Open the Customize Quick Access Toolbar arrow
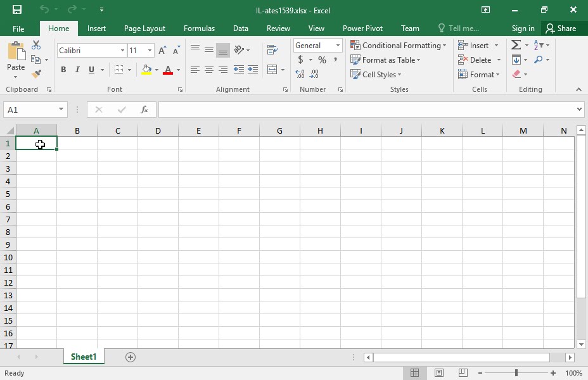 click(x=101, y=9)
